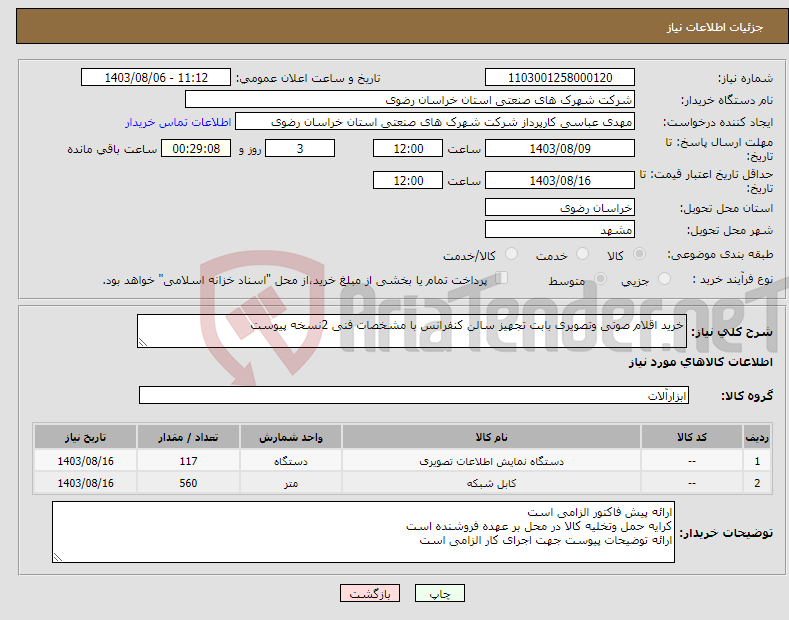This screenshot has height=620, width=789.
Task: Click the remaining days field showing 3
Action: (x=300, y=148)
